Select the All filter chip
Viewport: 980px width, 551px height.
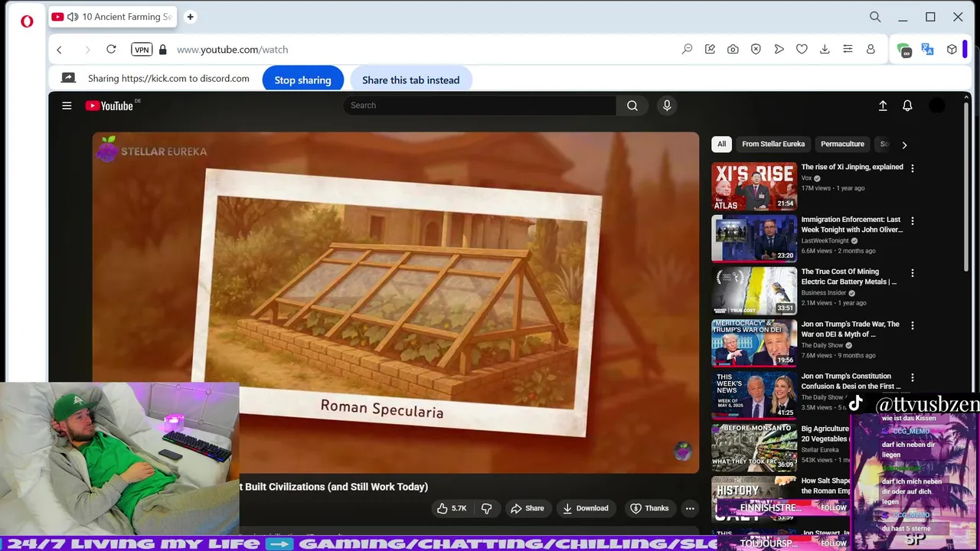click(721, 144)
